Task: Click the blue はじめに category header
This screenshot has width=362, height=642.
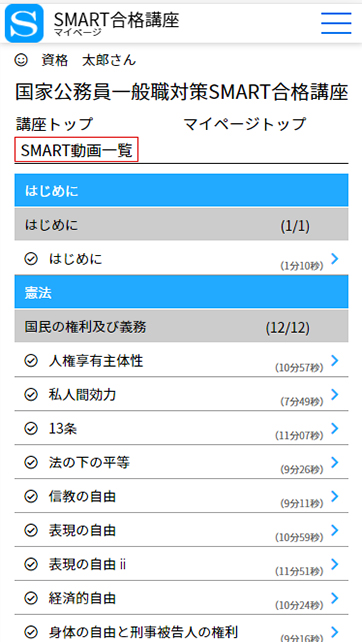Action: [x=181, y=190]
